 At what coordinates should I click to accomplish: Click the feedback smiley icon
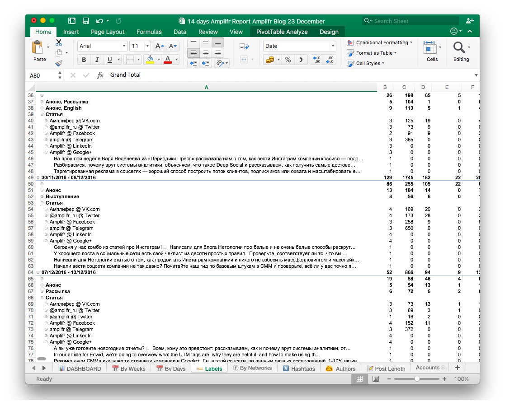454,31
